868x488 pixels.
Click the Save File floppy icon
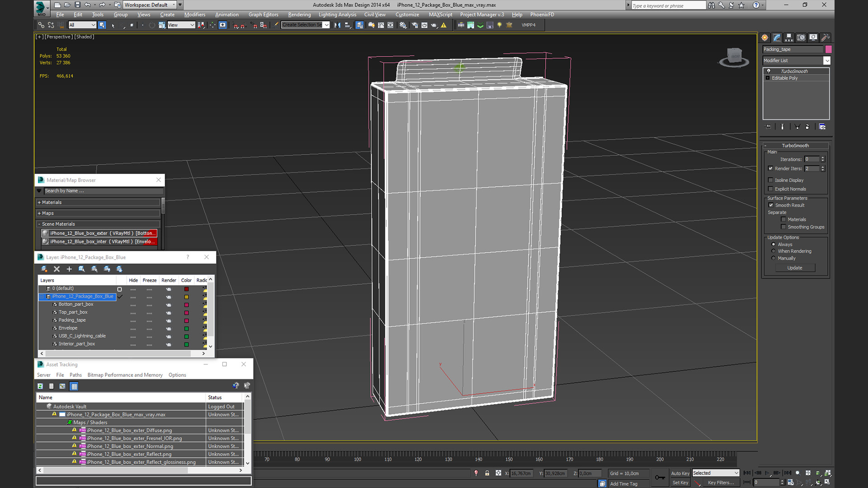coord(77,5)
